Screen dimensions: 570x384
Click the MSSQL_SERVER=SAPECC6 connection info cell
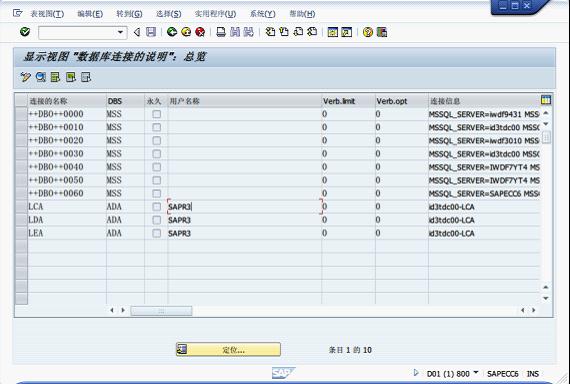coord(484,193)
